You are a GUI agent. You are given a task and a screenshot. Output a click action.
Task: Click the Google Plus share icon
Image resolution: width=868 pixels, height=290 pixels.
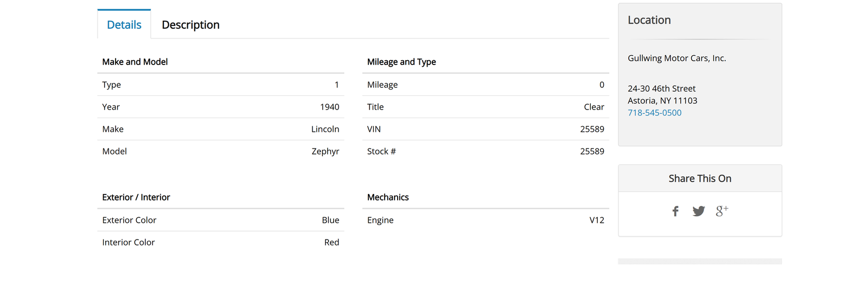pyautogui.click(x=722, y=211)
